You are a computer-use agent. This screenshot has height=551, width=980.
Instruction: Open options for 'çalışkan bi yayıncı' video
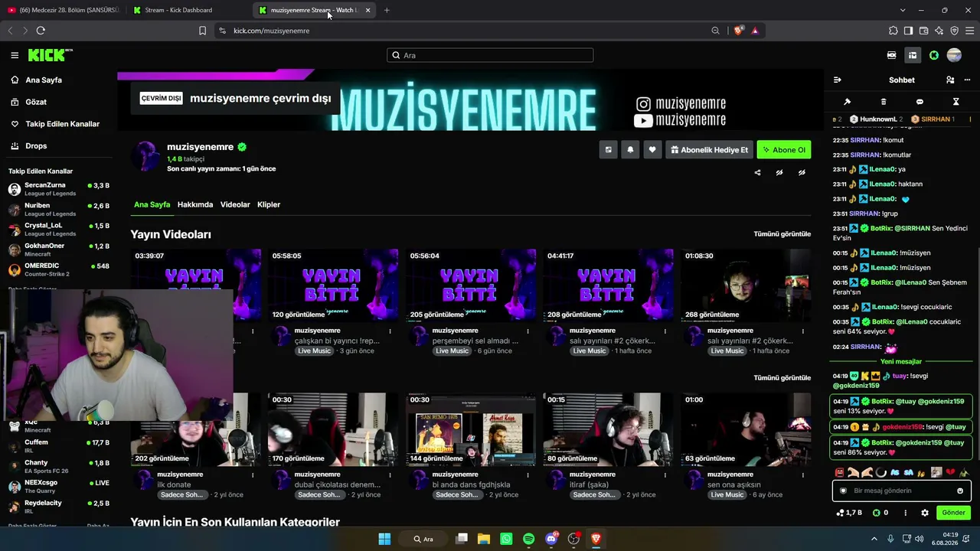click(390, 331)
